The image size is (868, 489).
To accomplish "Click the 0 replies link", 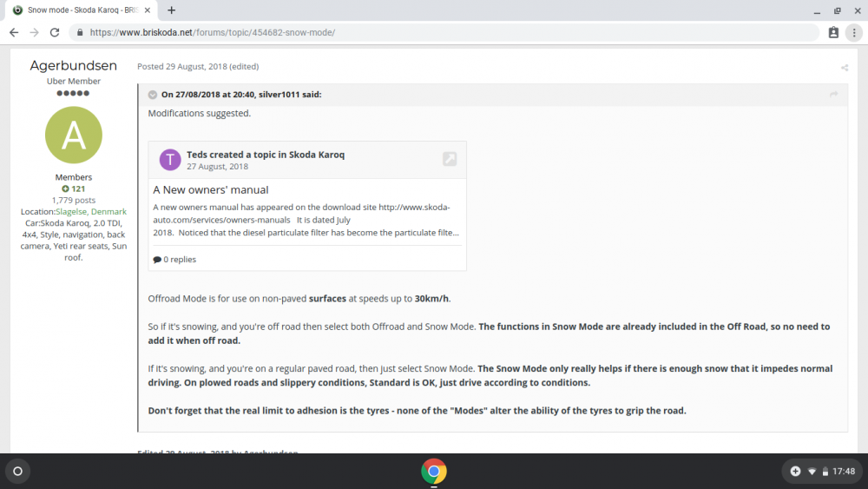I will [175, 259].
